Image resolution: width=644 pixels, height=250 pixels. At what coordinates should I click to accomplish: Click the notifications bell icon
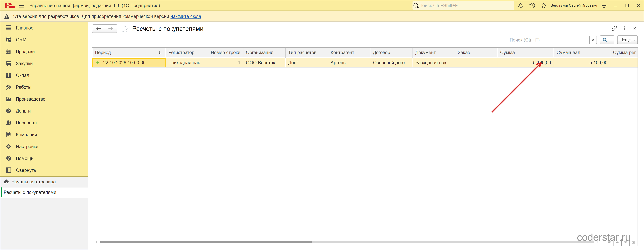point(520,5)
